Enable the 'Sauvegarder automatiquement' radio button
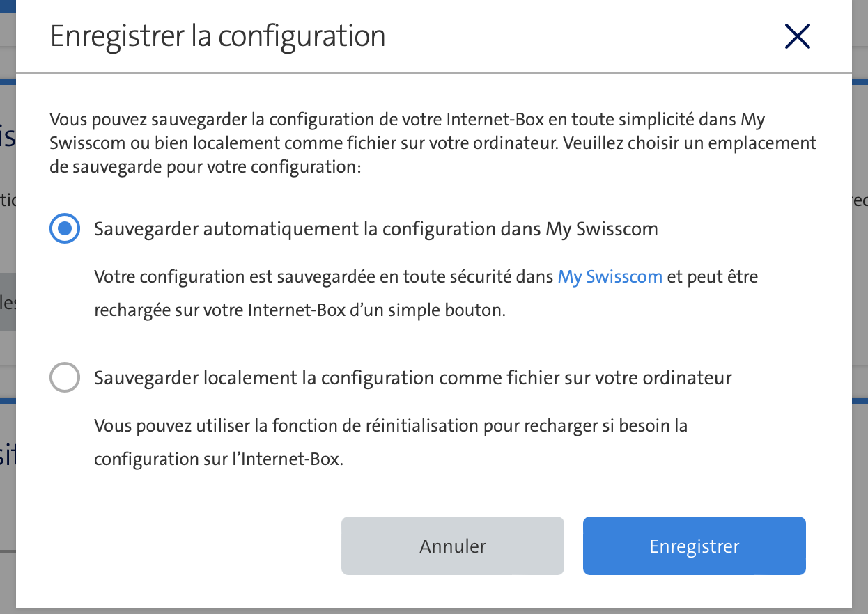This screenshot has width=868, height=614. (64, 228)
